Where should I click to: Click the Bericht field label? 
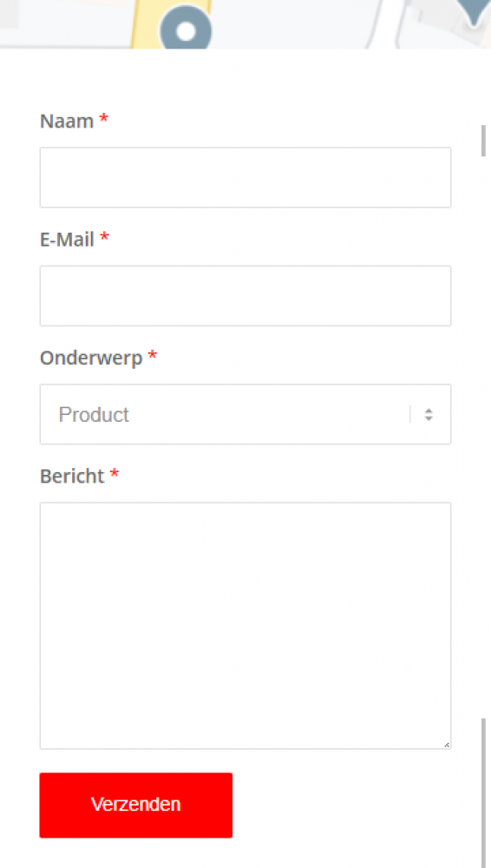click(72, 476)
